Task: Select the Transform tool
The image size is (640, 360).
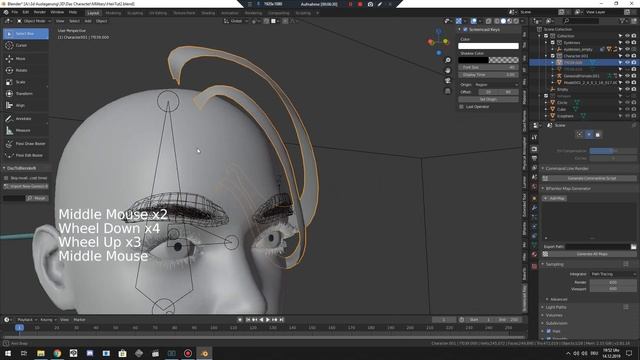Action: tap(25, 93)
